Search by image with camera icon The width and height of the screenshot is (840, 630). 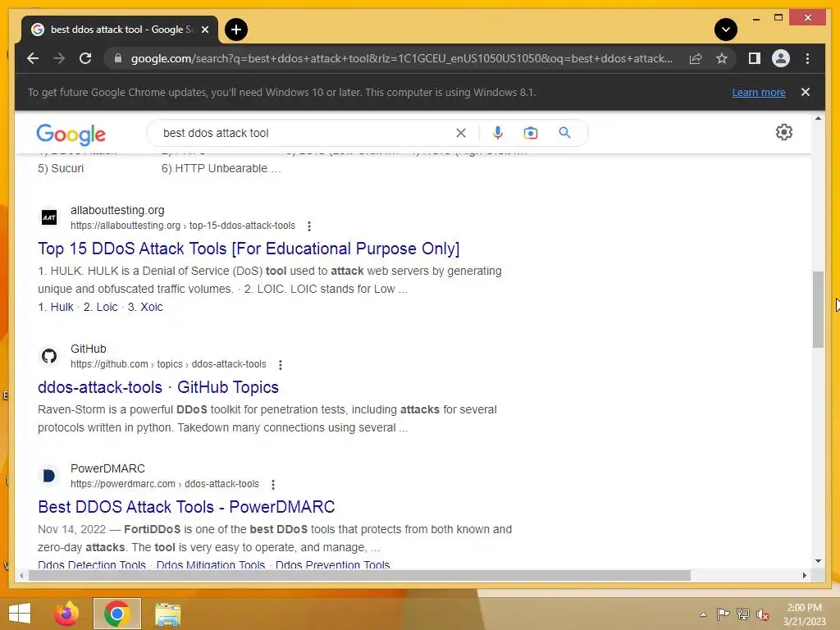tap(531, 133)
